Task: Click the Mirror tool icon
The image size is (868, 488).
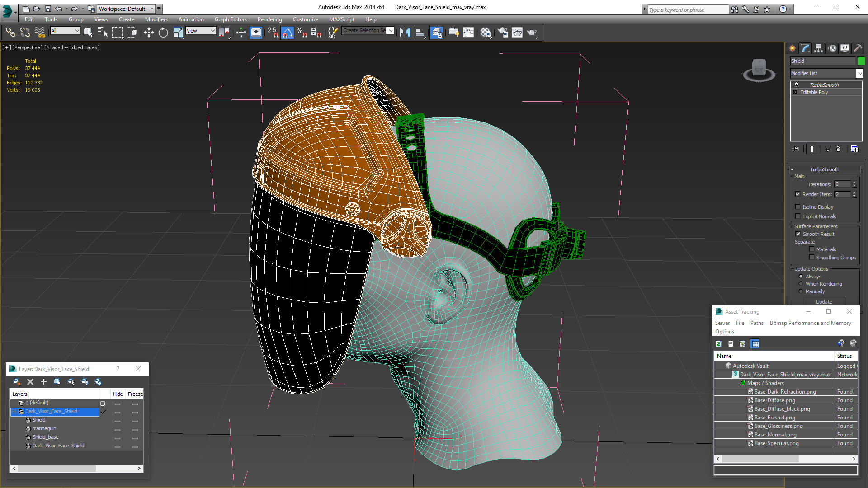Action: 405,32
